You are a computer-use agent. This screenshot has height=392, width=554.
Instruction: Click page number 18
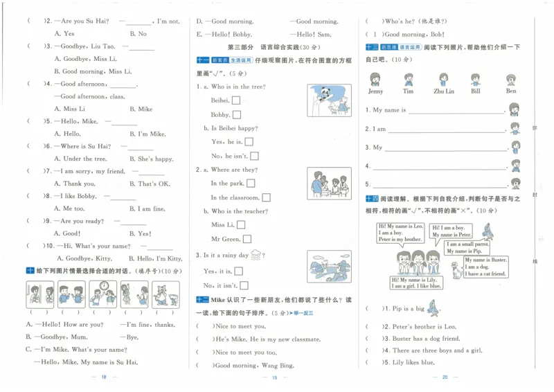104,377
